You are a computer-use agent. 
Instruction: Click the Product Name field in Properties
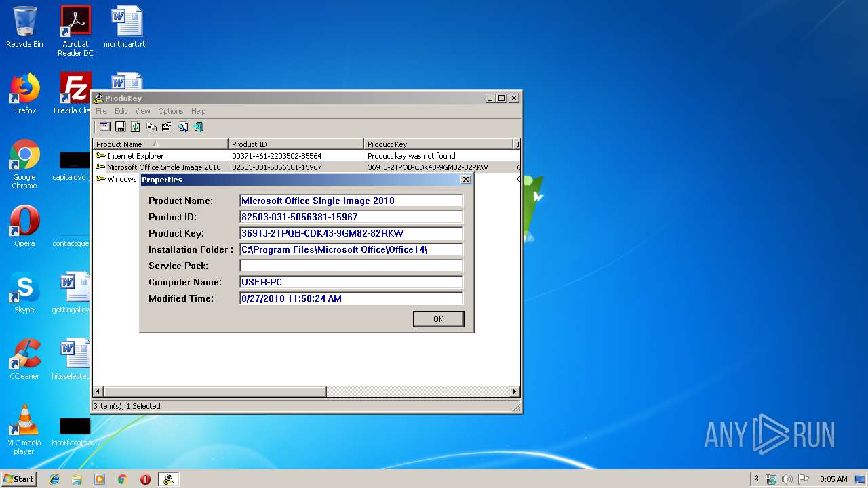[351, 201]
